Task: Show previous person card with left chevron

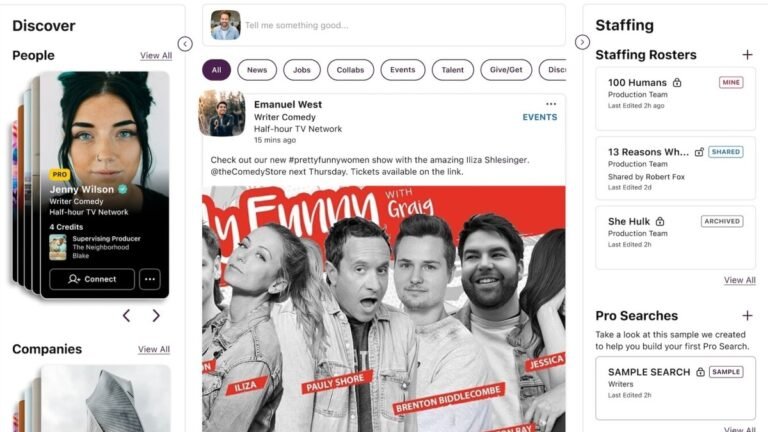Action: (x=126, y=316)
